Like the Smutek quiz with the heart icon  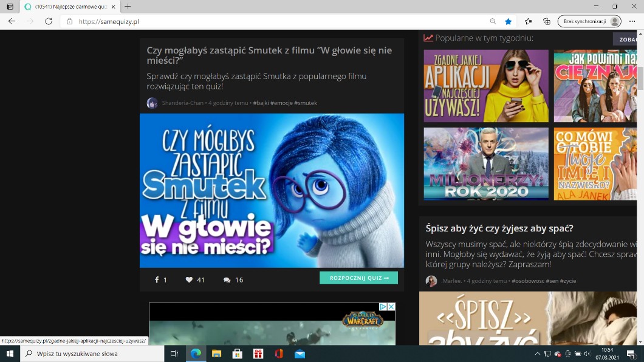[189, 280]
